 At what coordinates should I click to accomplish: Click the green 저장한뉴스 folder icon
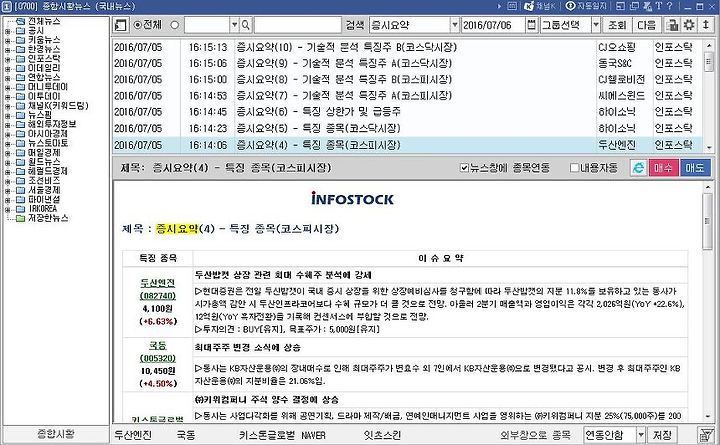pos(20,218)
